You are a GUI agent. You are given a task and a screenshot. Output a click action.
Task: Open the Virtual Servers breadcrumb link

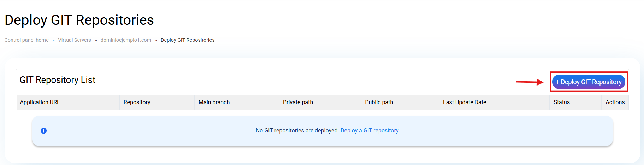pos(75,40)
